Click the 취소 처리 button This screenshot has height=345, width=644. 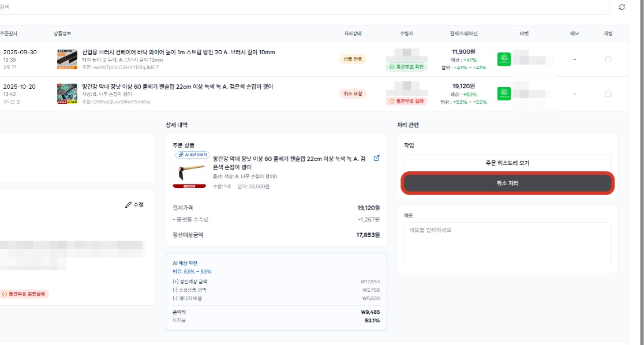(508, 183)
